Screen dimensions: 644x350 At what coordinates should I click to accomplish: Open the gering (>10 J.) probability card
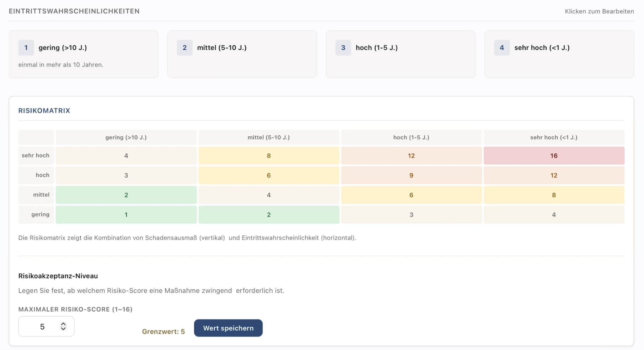tap(84, 54)
